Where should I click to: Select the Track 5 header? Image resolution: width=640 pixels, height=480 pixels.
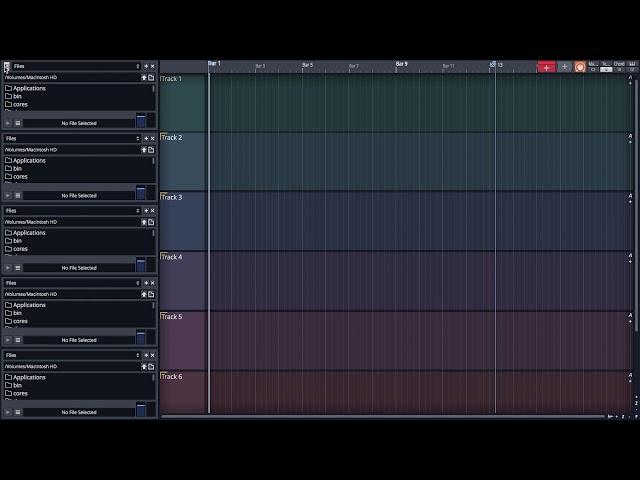[183, 340]
